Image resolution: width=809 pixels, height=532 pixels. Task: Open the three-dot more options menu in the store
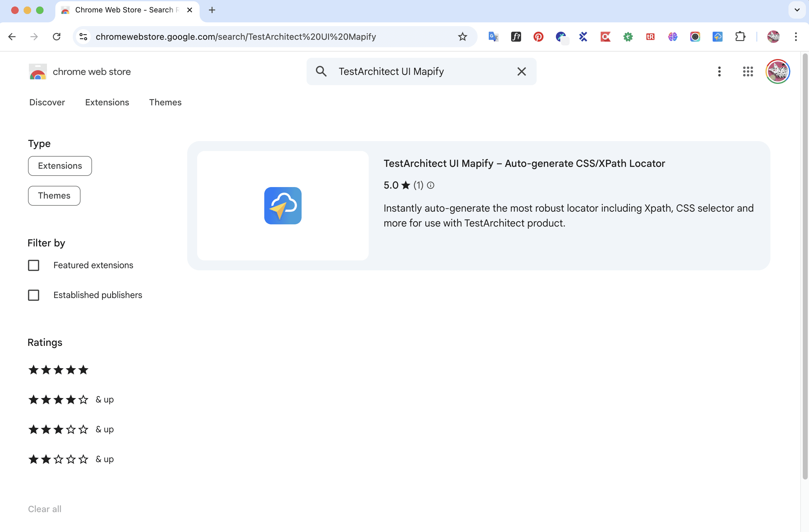point(719,71)
